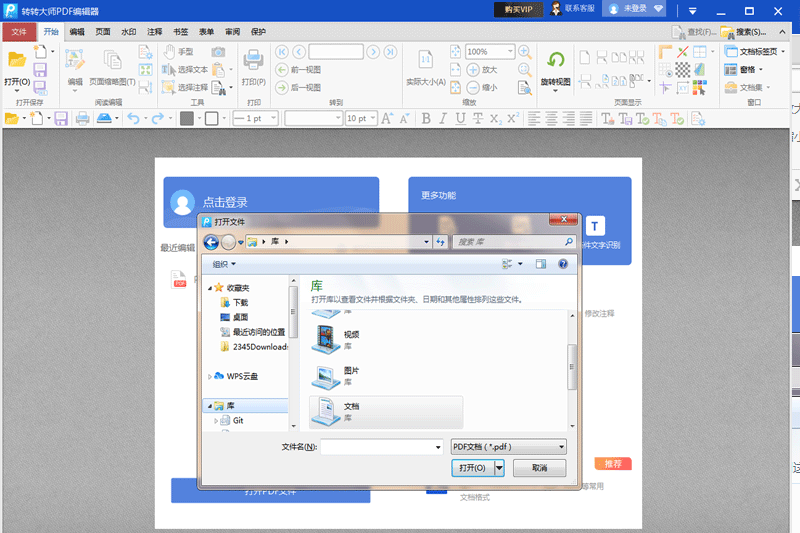Select the Documents library item

click(x=386, y=412)
